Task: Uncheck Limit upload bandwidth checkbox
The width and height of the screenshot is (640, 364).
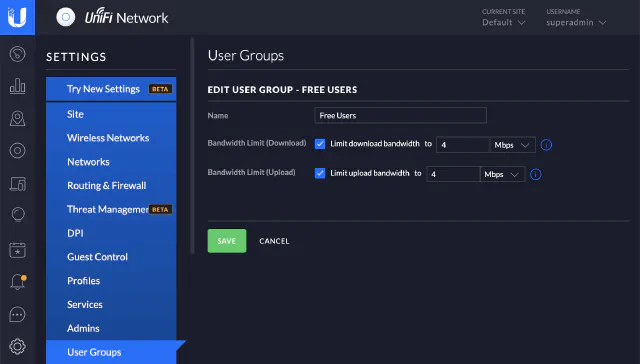Action: [320, 173]
